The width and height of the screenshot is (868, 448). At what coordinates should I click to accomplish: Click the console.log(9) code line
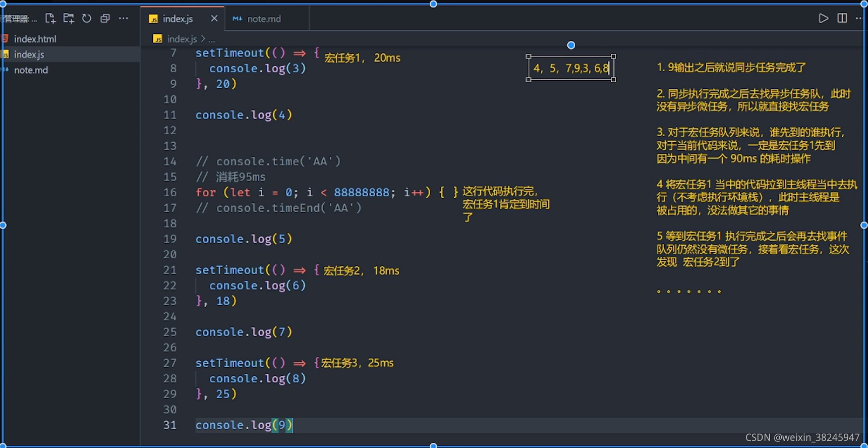244,425
